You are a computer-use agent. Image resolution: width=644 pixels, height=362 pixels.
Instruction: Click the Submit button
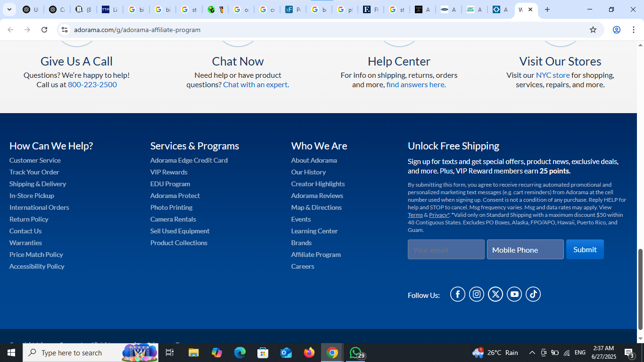[585, 249]
